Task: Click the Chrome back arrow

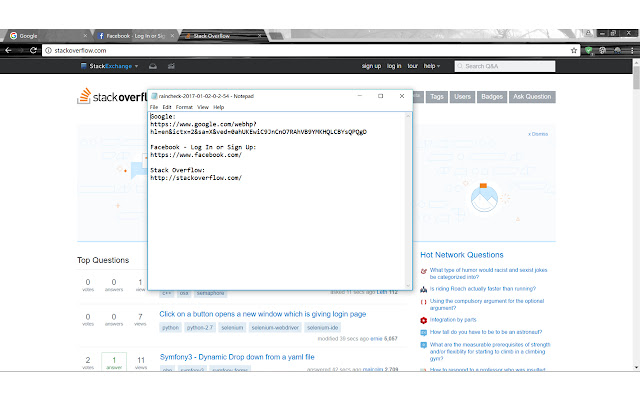Action: pyautogui.click(x=8, y=50)
